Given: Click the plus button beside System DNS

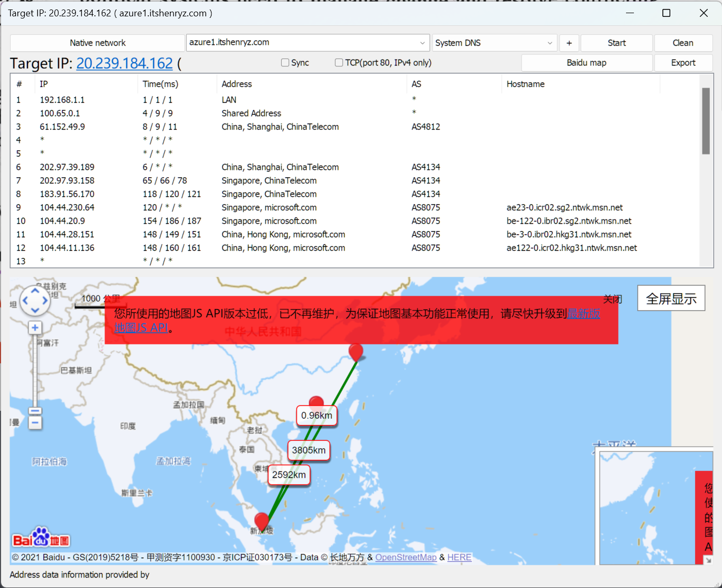Looking at the screenshot, I should pyautogui.click(x=569, y=43).
